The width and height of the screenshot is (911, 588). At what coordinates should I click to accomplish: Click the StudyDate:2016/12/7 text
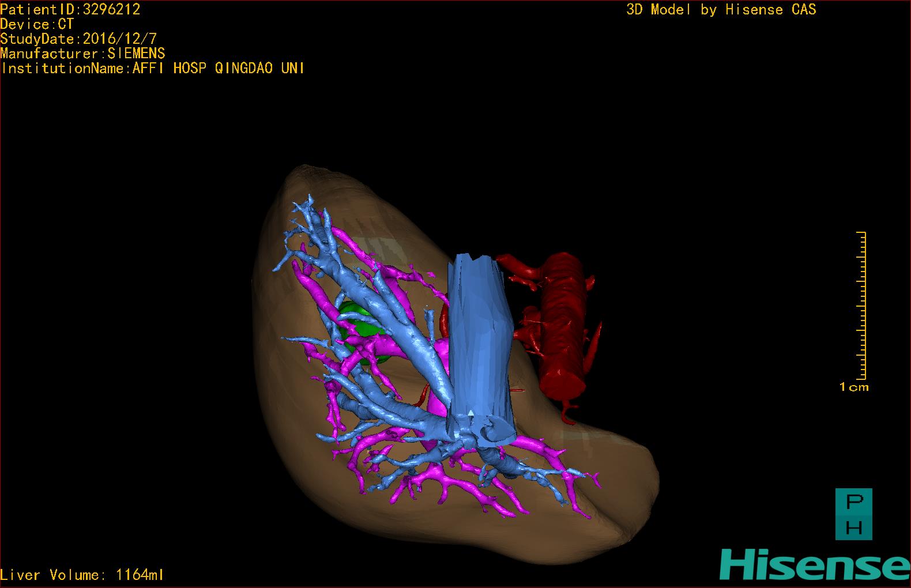78,39
